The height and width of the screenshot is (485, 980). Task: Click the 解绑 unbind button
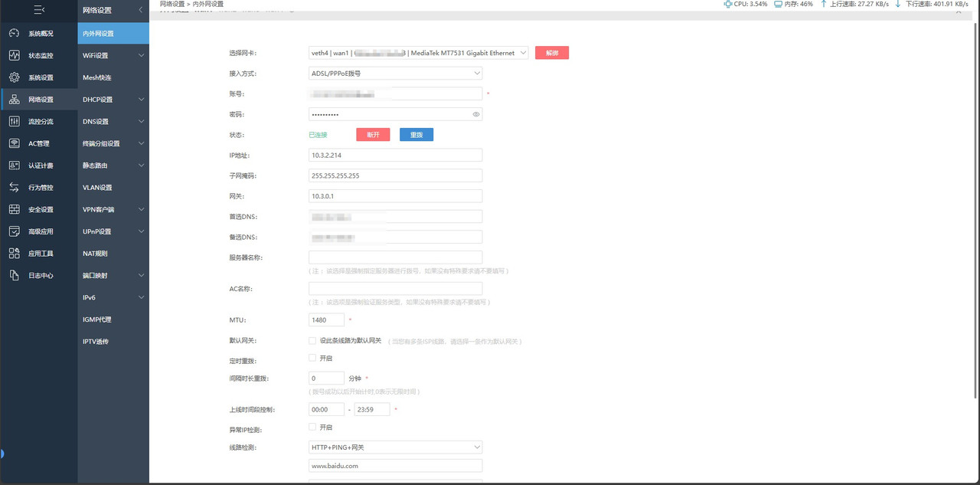pos(552,53)
